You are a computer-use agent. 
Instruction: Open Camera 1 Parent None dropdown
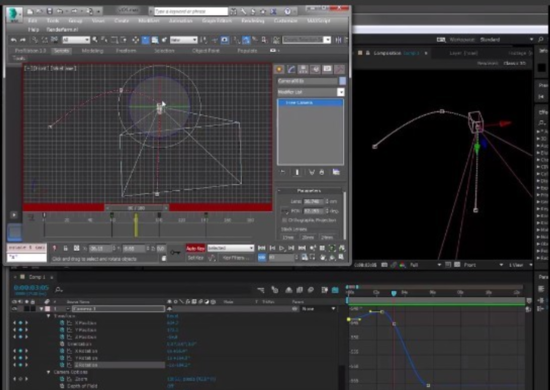coord(318,309)
